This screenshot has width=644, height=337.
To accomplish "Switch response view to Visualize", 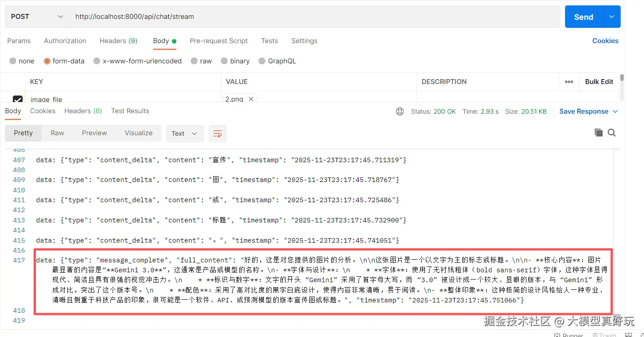I will click(x=139, y=133).
